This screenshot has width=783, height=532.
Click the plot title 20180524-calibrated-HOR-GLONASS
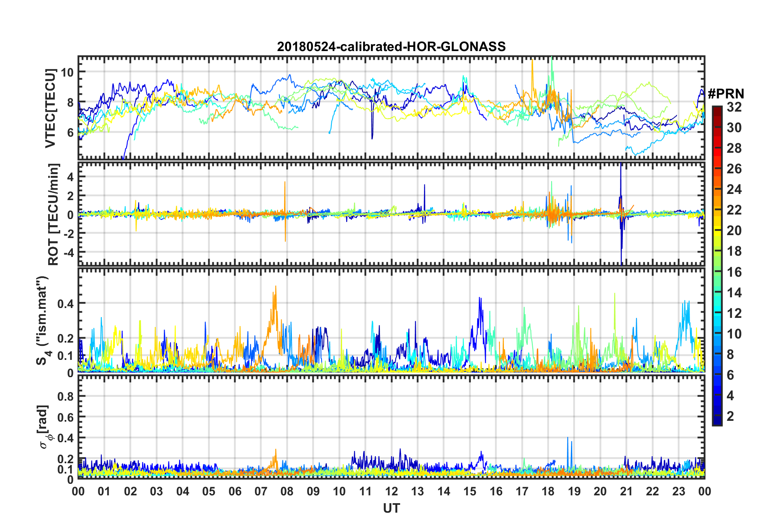[x=391, y=47]
